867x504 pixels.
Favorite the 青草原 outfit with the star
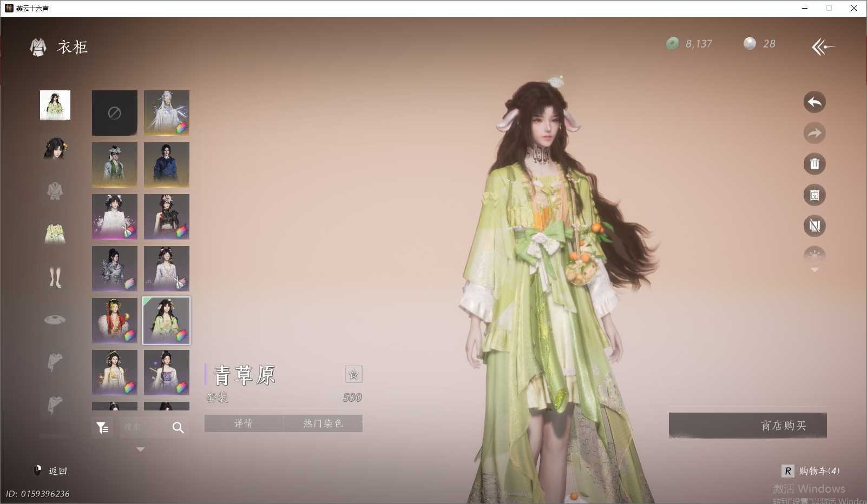coord(353,374)
